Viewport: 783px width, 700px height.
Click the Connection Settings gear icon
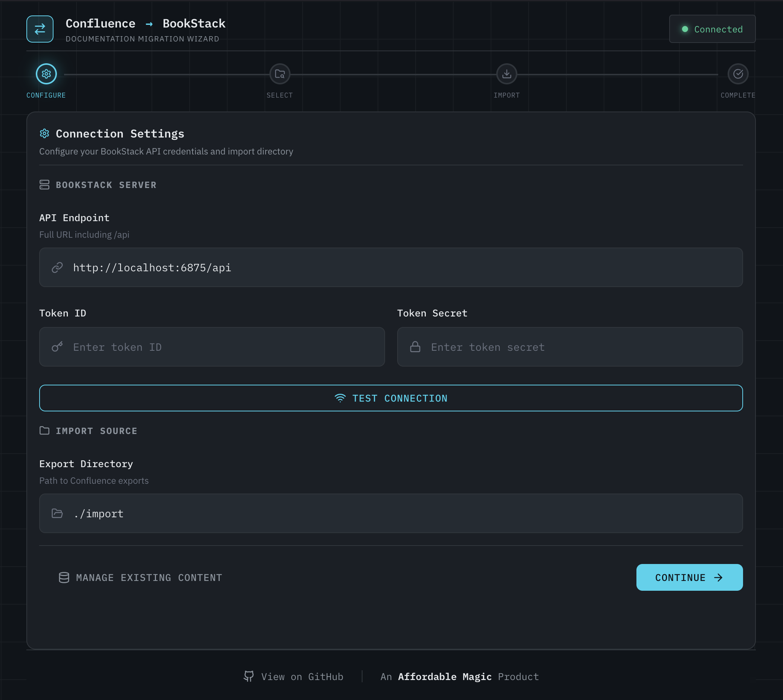pyautogui.click(x=44, y=133)
